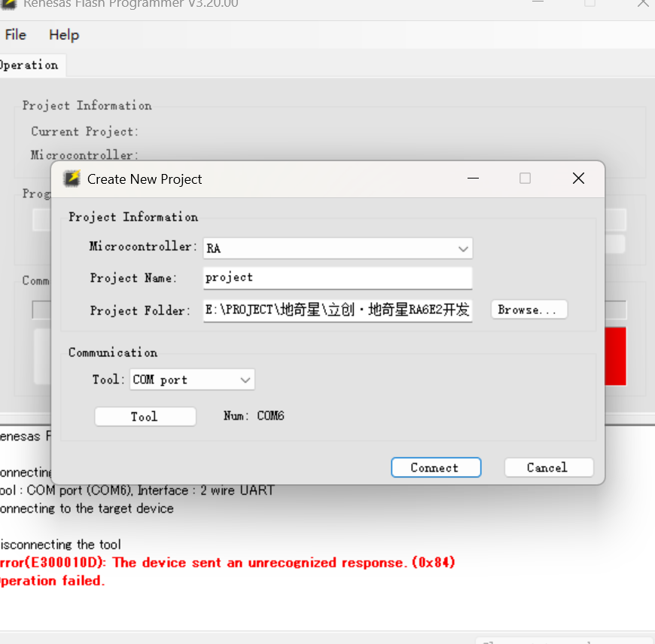Click the Renesas Flash Programmer title bar icon
The width and height of the screenshot is (655, 644).
click(8, 5)
